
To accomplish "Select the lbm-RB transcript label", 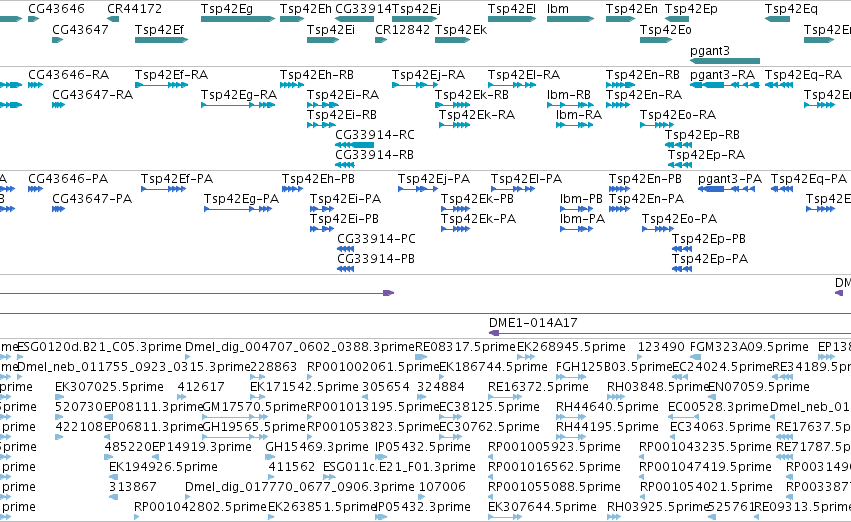I will (x=569, y=94).
